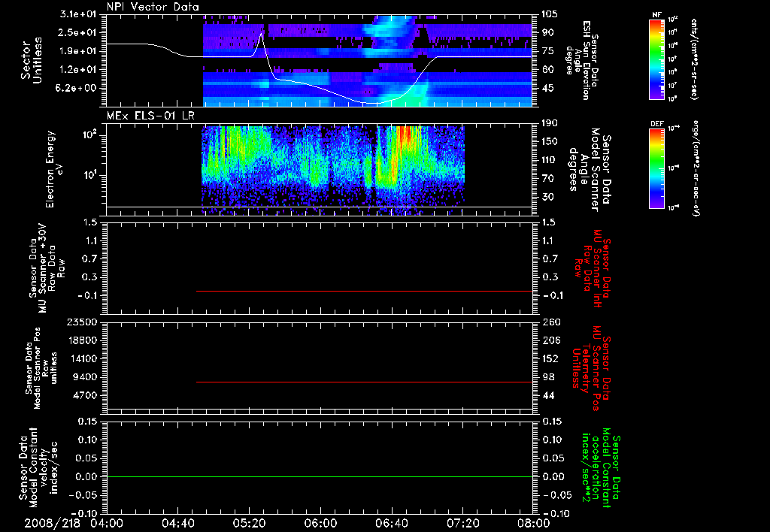Click the red line in MU Scanner +30V plot
This screenshot has height=532, width=770.
coord(365,291)
